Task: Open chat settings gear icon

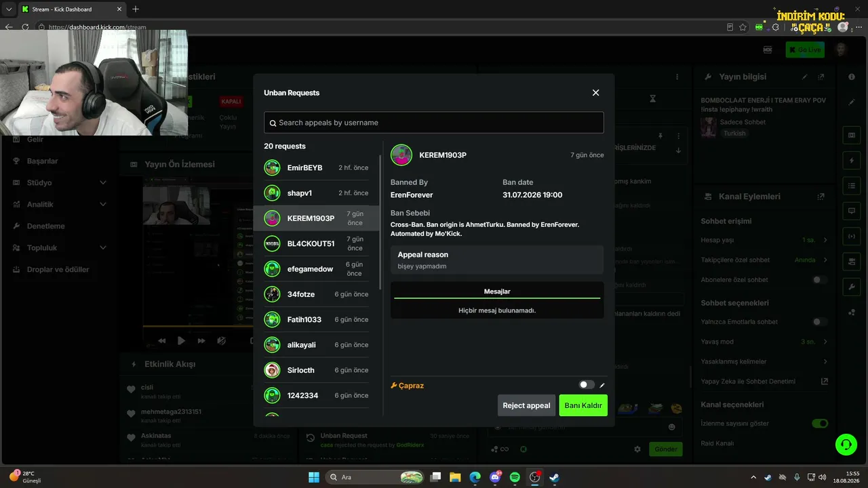Action: [x=637, y=449]
